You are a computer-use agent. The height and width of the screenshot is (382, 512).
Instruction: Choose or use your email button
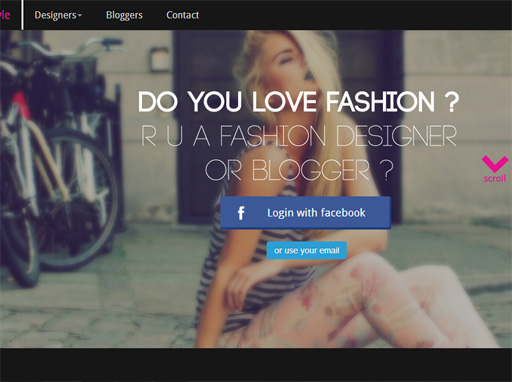tap(306, 250)
